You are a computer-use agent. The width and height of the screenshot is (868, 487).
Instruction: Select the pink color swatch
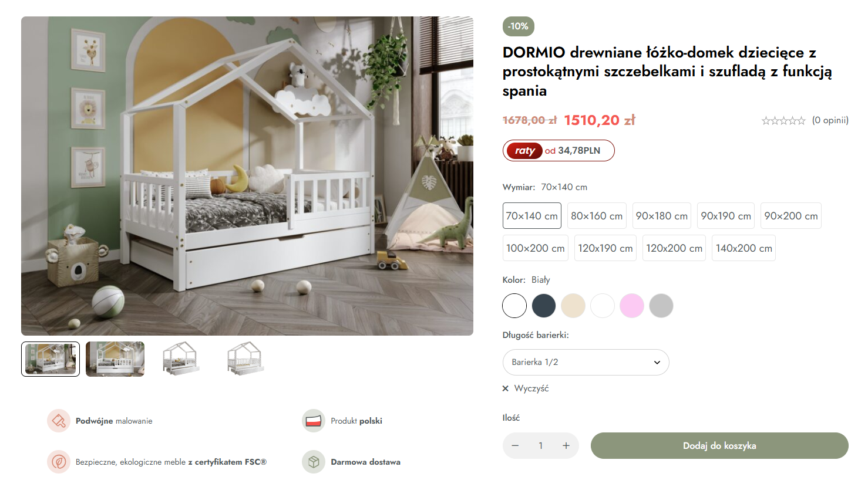pos(632,306)
